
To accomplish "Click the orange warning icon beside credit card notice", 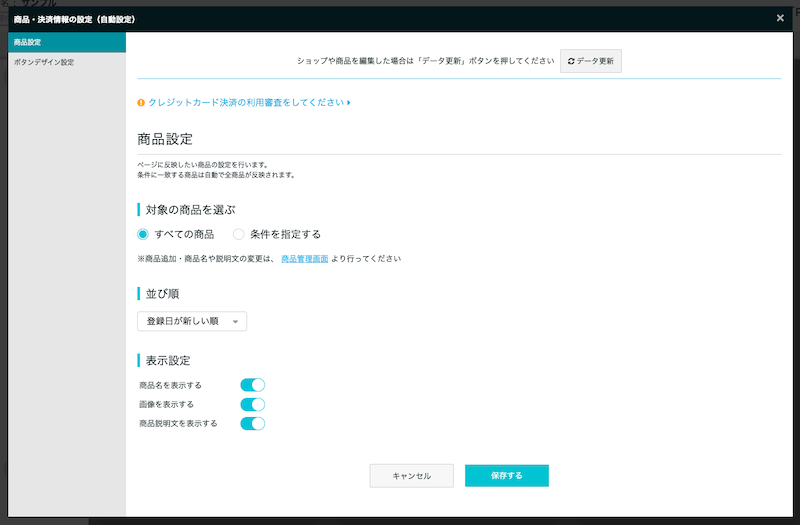I will point(141,102).
